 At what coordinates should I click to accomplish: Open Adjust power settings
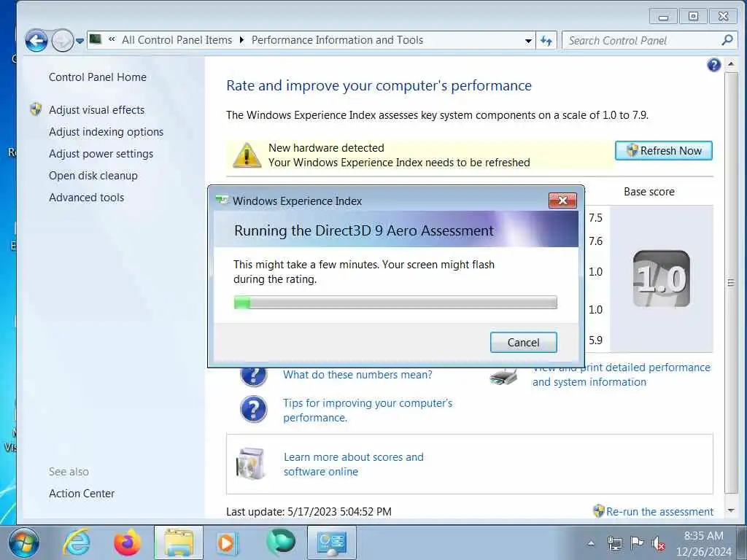pos(101,154)
